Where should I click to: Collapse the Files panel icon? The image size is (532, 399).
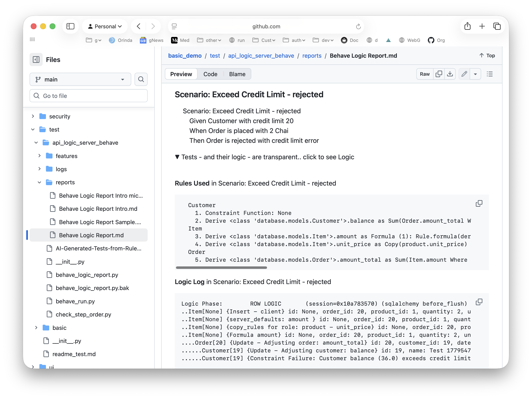tap(36, 60)
